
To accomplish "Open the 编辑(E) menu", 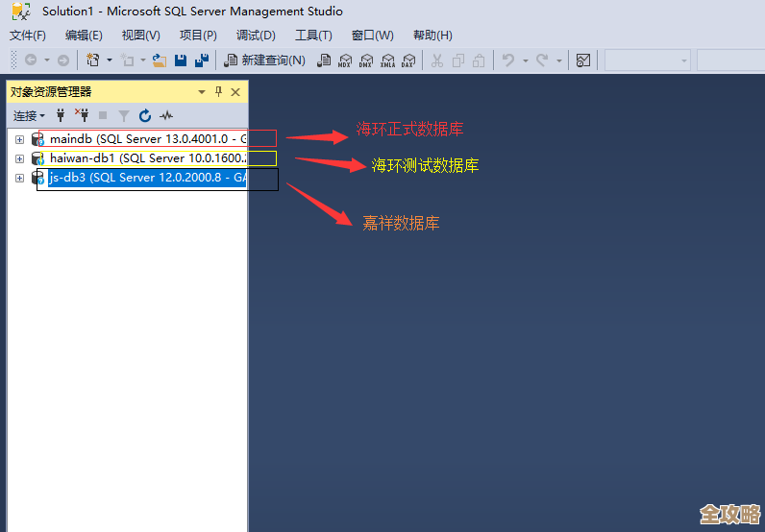I will [x=84, y=36].
